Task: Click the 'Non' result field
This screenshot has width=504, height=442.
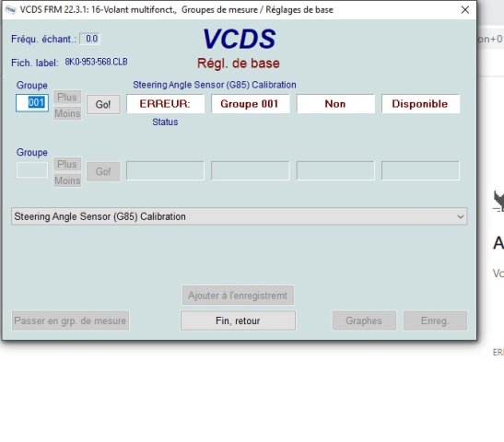Action: pyautogui.click(x=335, y=104)
